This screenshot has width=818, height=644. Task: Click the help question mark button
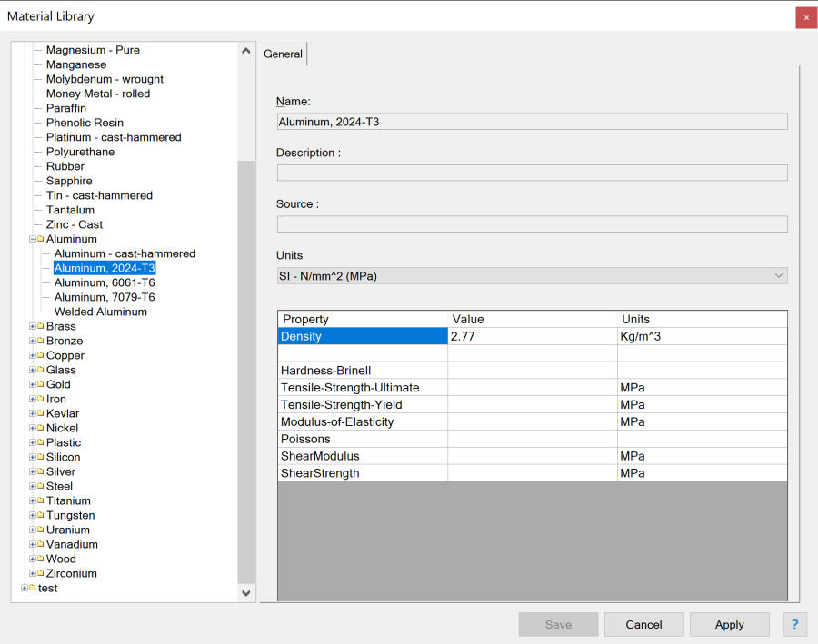pos(794,624)
